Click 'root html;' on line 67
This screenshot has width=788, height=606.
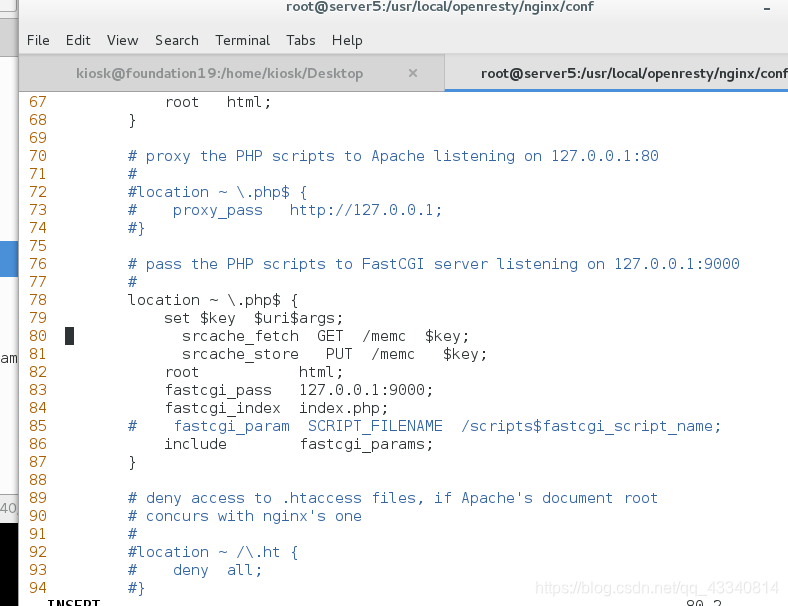[x=218, y=102]
